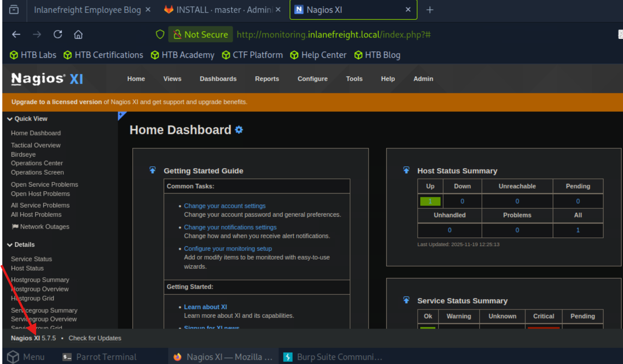
Task: Click the browser reload icon
Action: point(58,35)
